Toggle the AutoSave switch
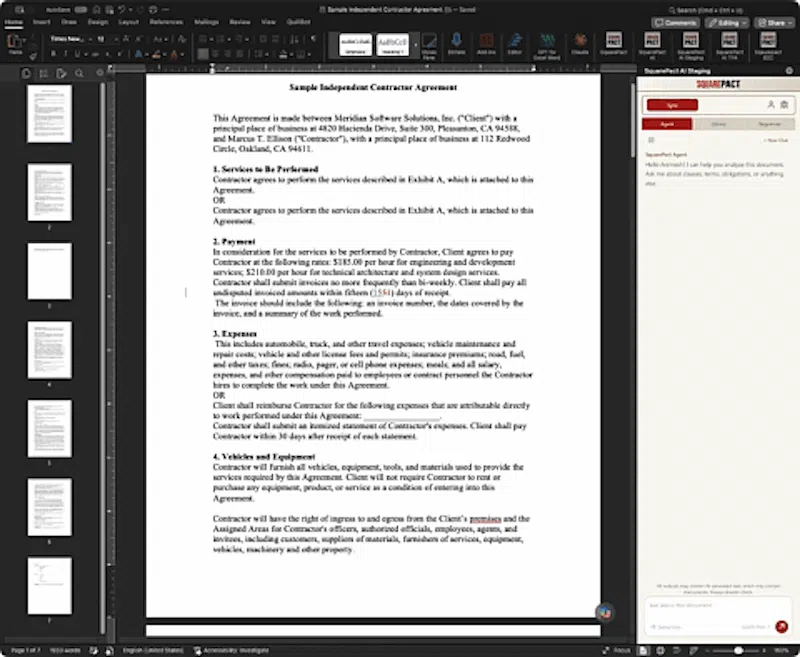 pos(81,10)
